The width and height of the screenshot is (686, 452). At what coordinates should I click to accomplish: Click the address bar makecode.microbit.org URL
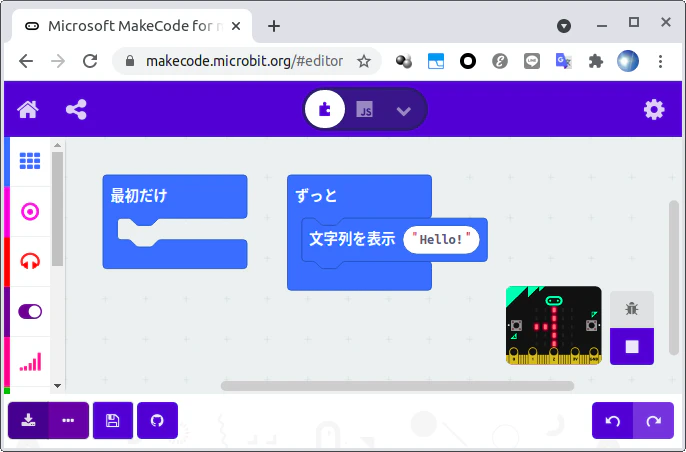pyautogui.click(x=244, y=61)
